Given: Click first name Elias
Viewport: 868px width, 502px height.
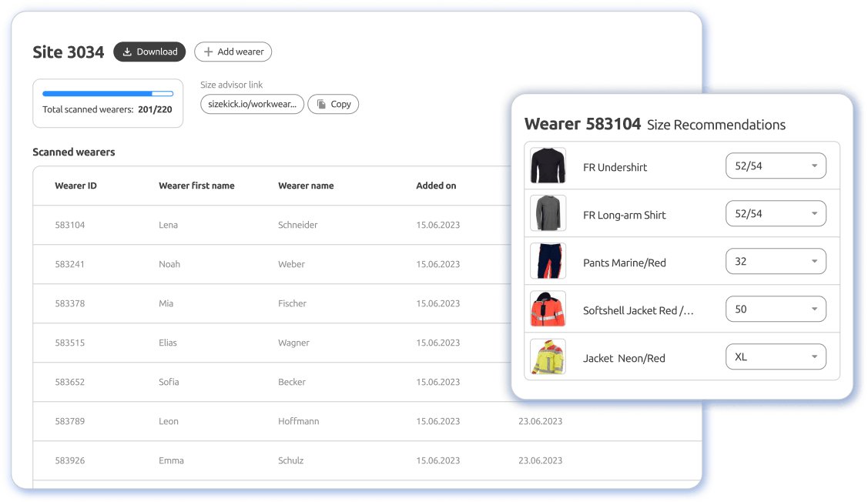Looking at the screenshot, I should (168, 343).
